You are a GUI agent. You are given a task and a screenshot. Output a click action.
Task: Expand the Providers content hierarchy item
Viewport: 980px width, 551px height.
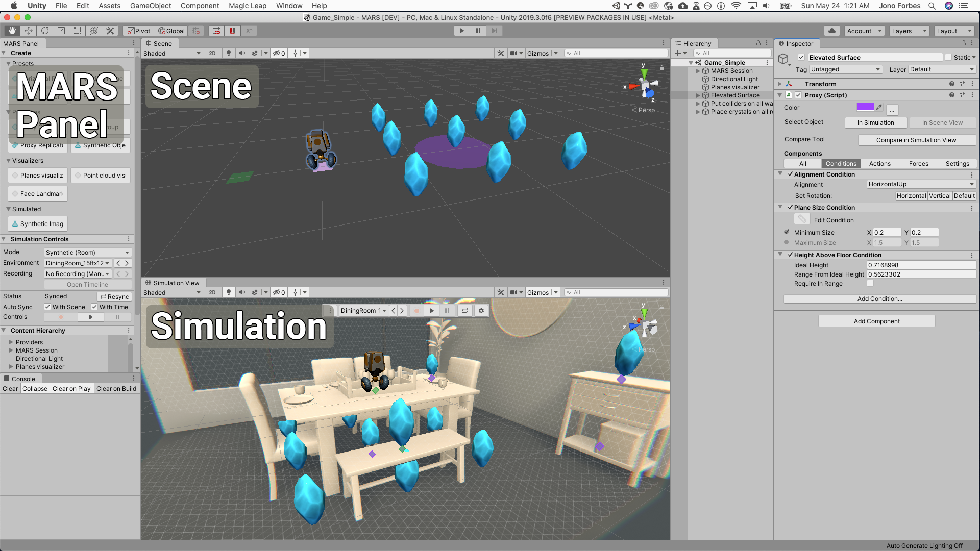tap(11, 342)
